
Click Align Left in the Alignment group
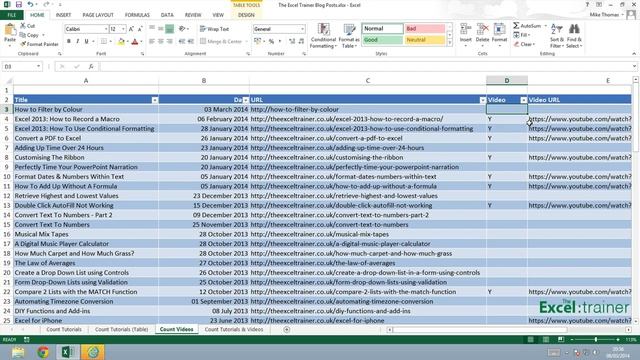[x=152, y=41]
